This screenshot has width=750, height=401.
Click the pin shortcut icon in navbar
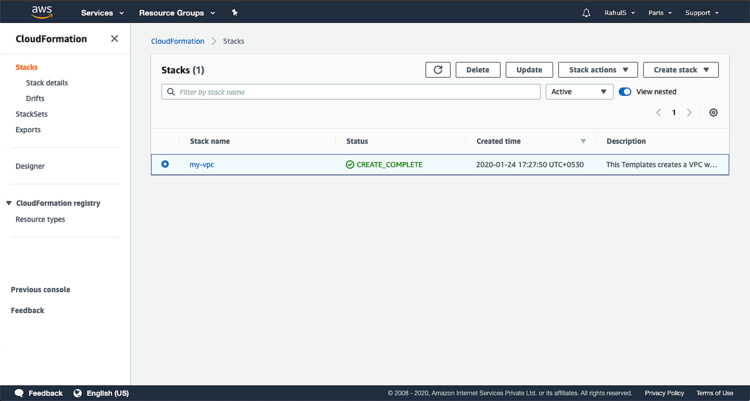pos(234,13)
